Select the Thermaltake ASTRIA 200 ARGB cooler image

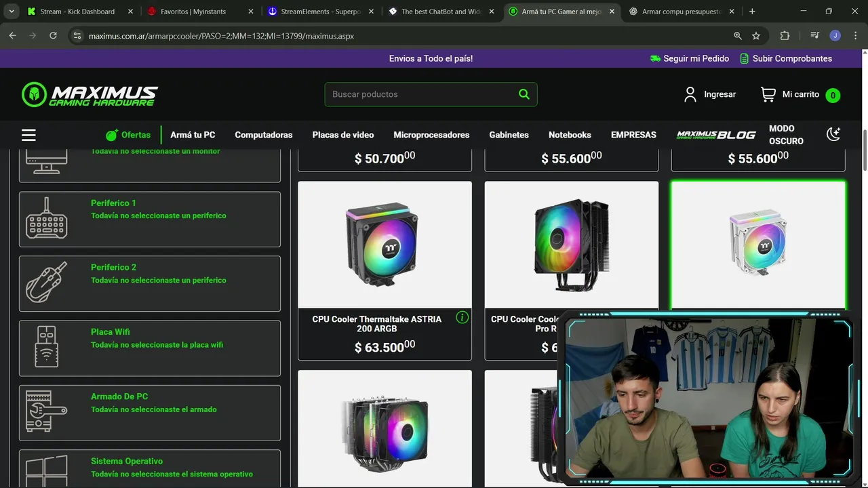click(x=384, y=245)
